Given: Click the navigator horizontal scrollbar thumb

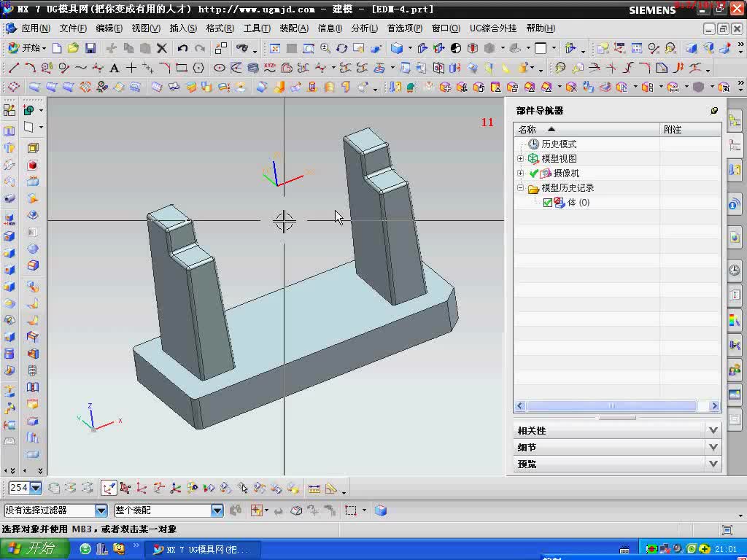Looking at the screenshot, I should (611, 405).
